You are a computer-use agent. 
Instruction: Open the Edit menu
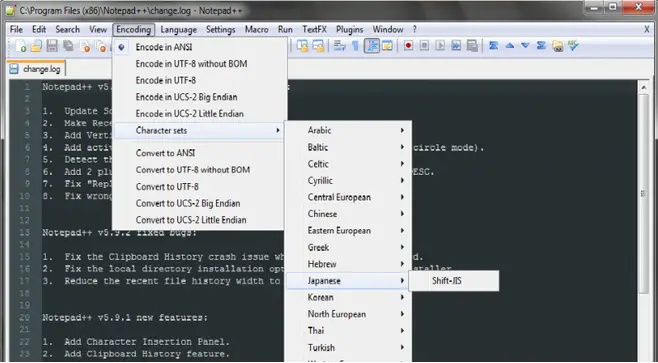[x=39, y=29]
